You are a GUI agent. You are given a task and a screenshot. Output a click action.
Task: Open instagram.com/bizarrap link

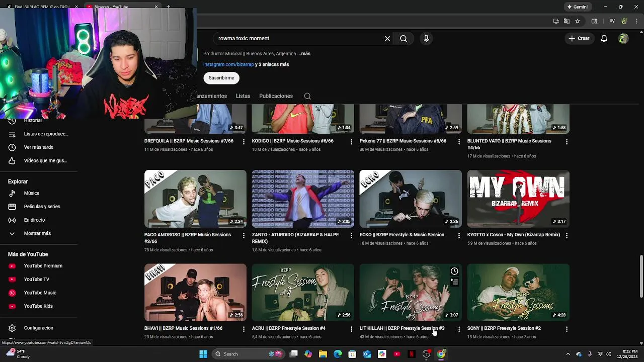click(228, 65)
